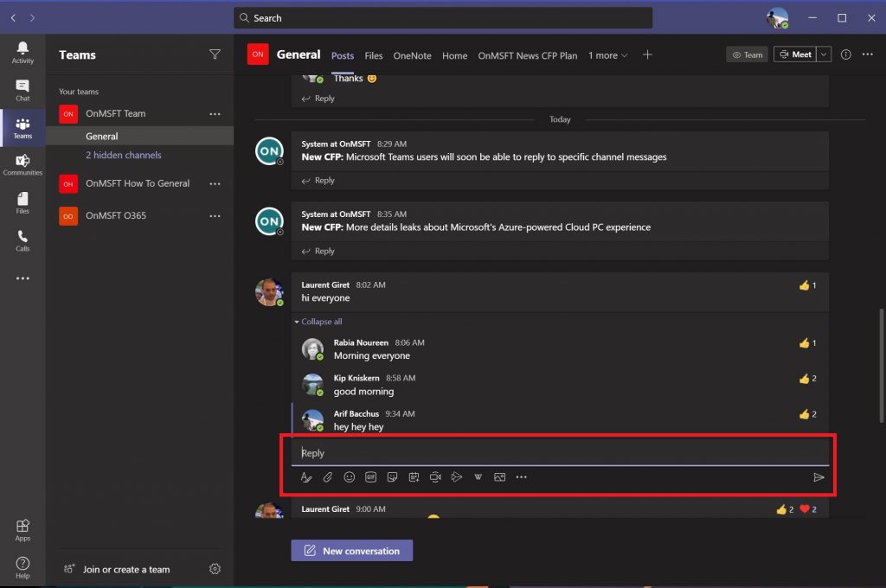Viewport: 886px width, 588px height.
Task: Open channel more options ellipsis in header
Action: 868,54
